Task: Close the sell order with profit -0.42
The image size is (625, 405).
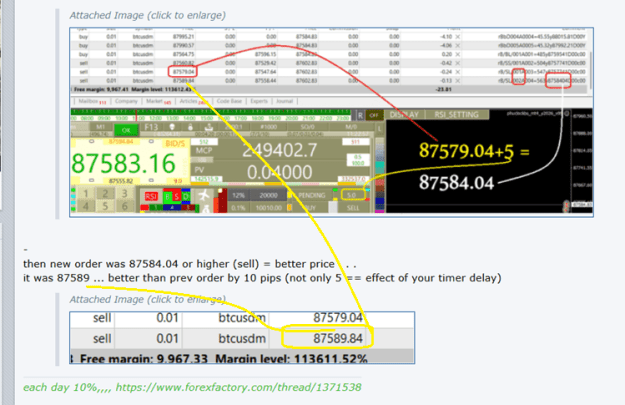Action: click(x=458, y=63)
